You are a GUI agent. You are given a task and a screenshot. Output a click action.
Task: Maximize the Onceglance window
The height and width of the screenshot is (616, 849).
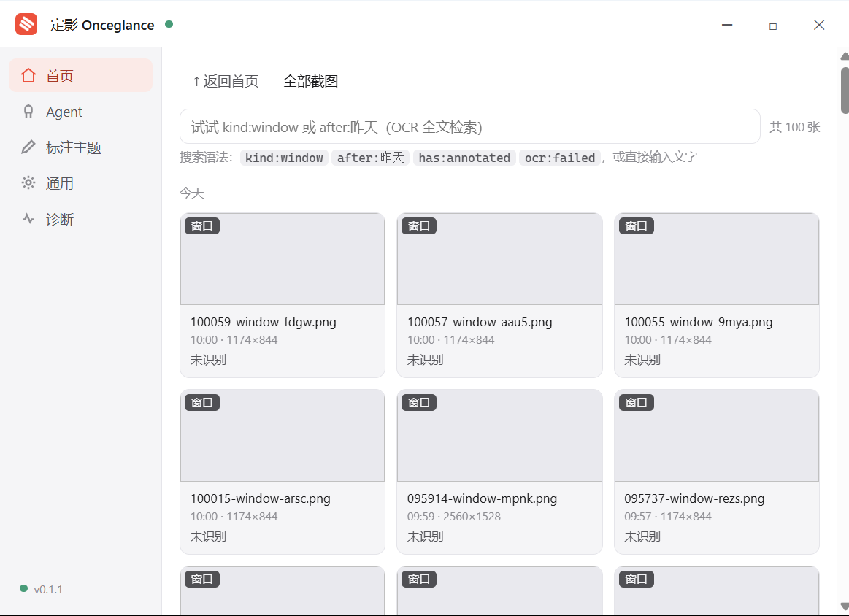pyautogui.click(x=773, y=26)
